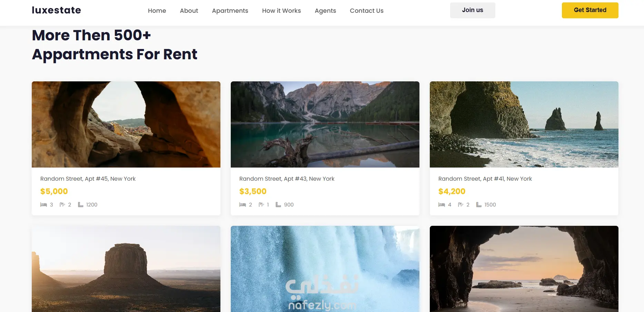The height and width of the screenshot is (312, 644).
Task: Click the Contact Us nav link
Action: [x=367, y=11]
